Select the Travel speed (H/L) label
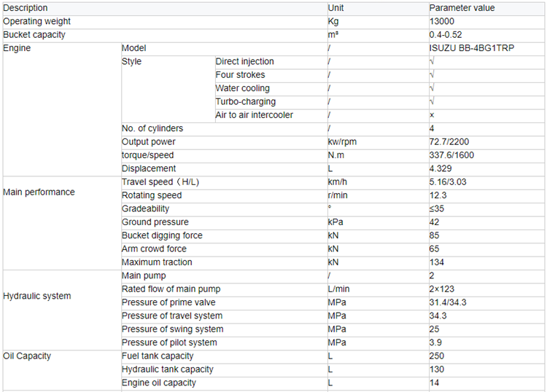This screenshot has height=392, width=547. (x=160, y=182)
